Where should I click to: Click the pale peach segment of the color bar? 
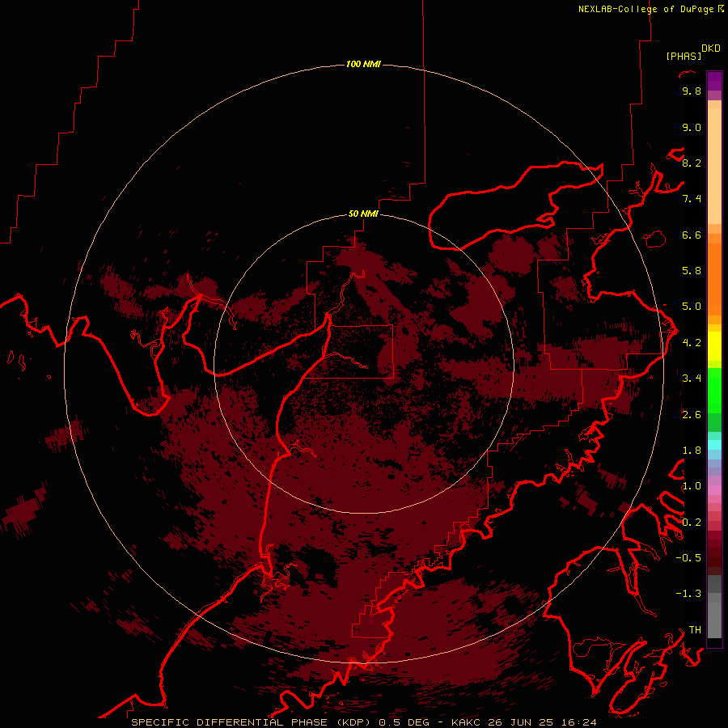click(714, 166)
